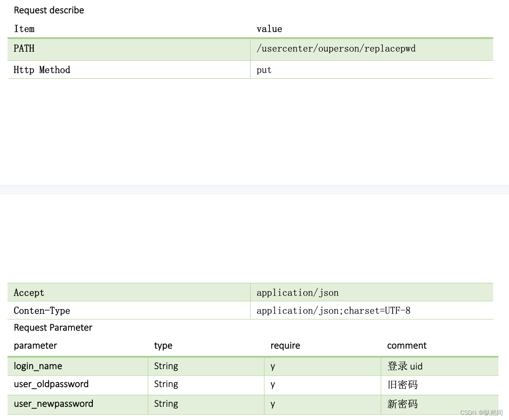The width and height of the screenshot is (509, 420).
Task: Select the "parameter" column header
Action: 36,346
